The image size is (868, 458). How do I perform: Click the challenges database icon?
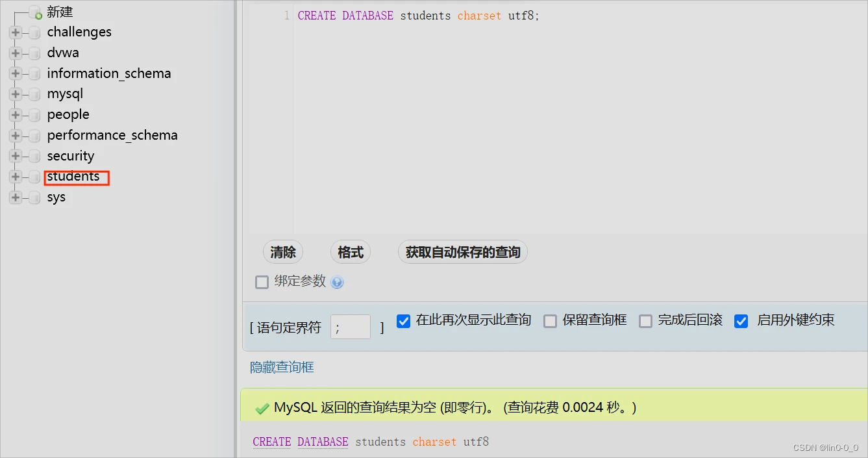[x=34, y=33]
